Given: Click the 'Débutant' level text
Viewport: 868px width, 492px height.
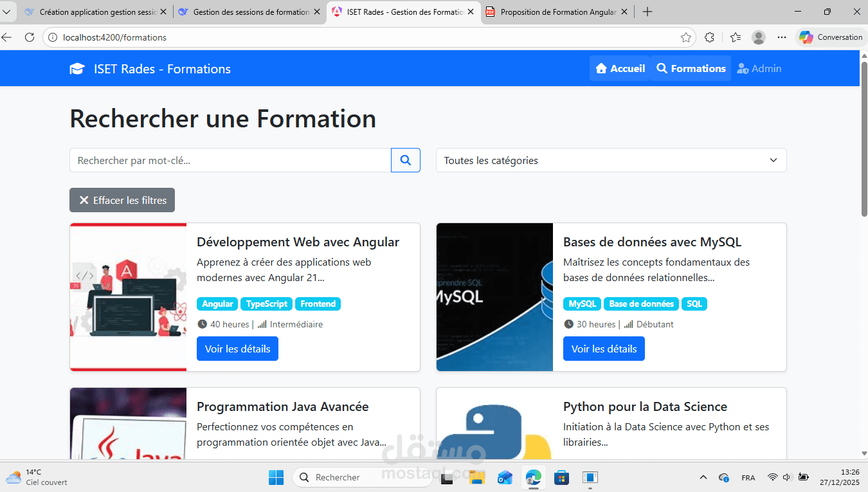Looking at the screenshot, I should pyautogui.click(x=655, y=324).
